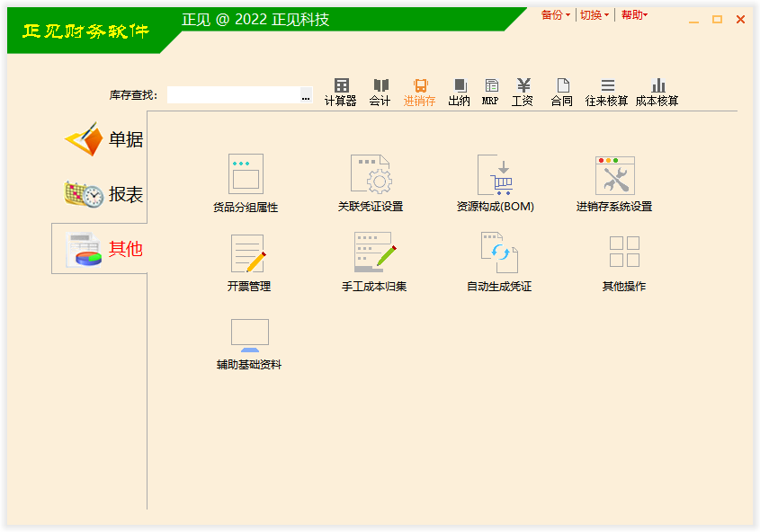Image resolution: width=760 pixels, height=532 pixels.
Task: Launch 自动生成凭证
Action: pyautogui.click(x=499, y=262)
